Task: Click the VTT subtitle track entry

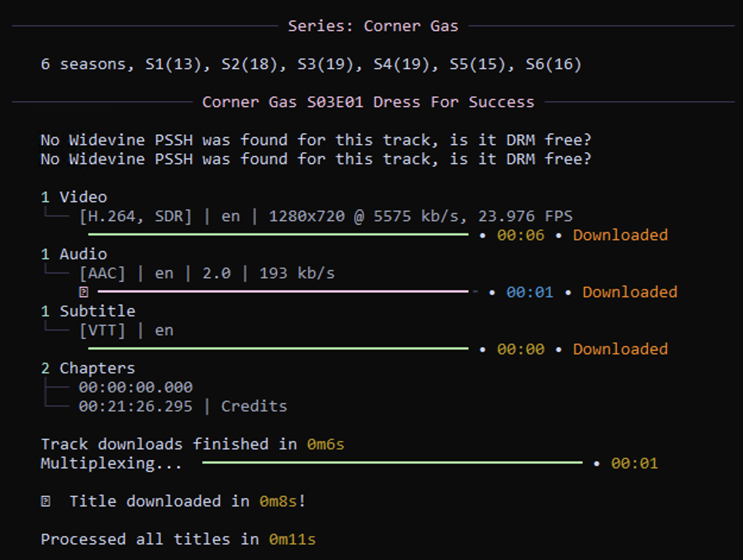Action: click(x=126, y=330)
